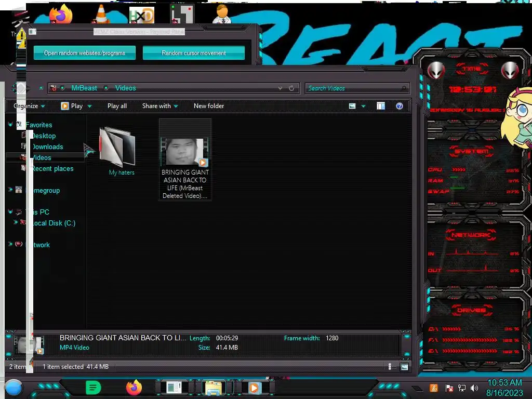532x399 pixels.
Task: Click the volume speaker tray icon
Action: [474, 388]
